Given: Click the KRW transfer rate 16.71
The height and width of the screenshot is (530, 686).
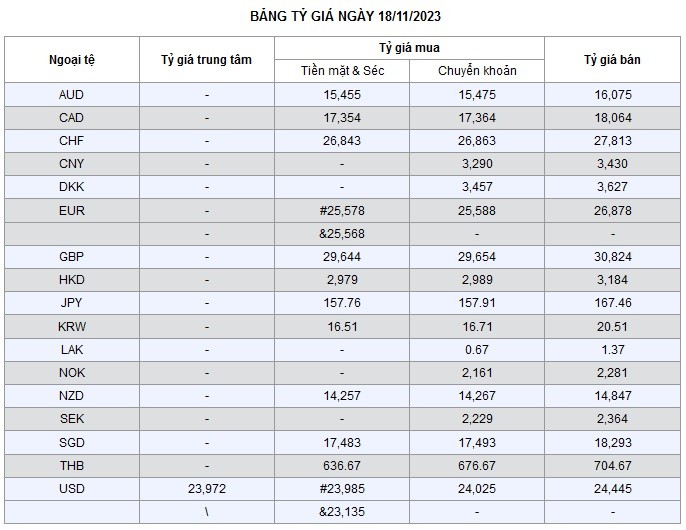Looking at the screenshot, I should click(x=476, y=326).
